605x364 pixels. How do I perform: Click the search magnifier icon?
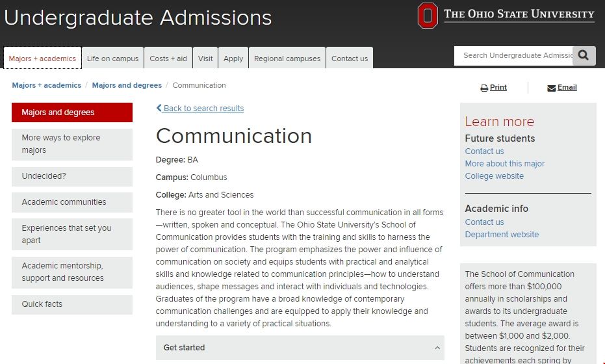pyautogui.click(x=584, y=56)
